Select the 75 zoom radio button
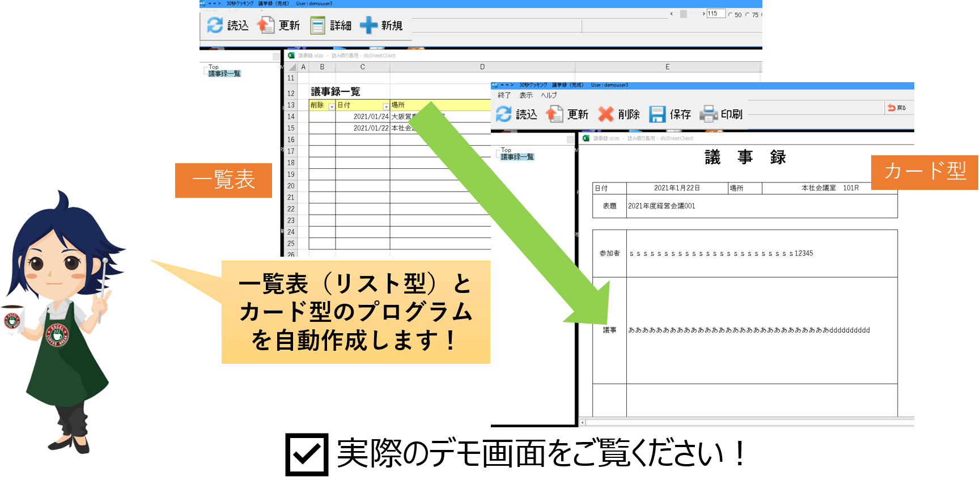Screen dimensions: 980x493 point(748,15)
